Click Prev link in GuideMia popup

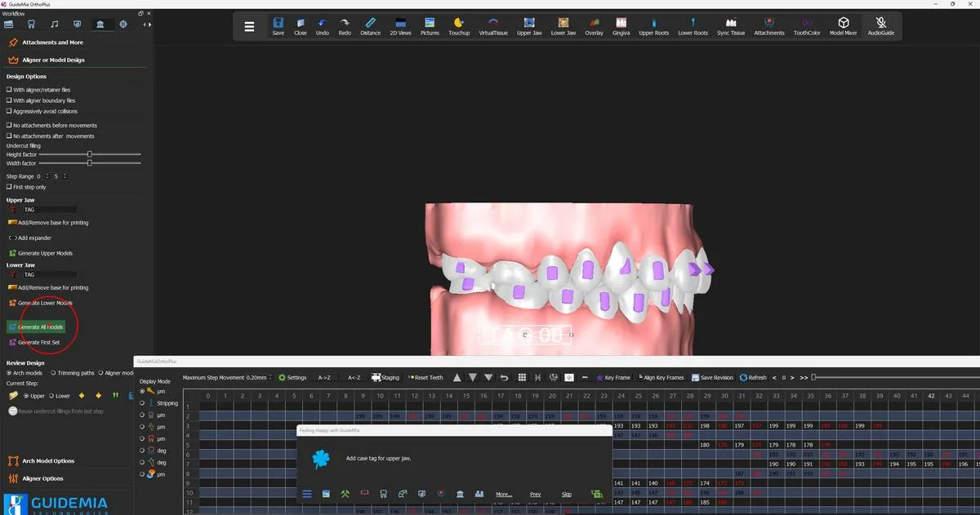[535, 494]
